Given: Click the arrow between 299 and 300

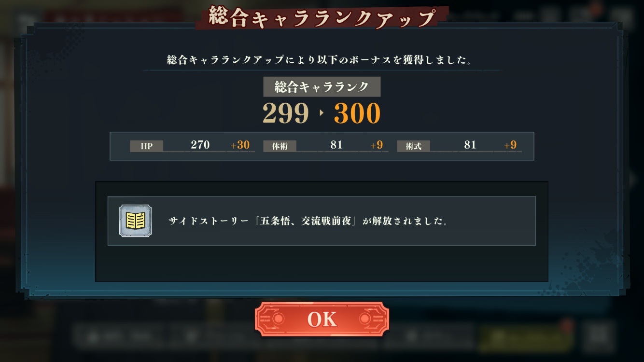Looking at the screenshot, I should (322, 114).
